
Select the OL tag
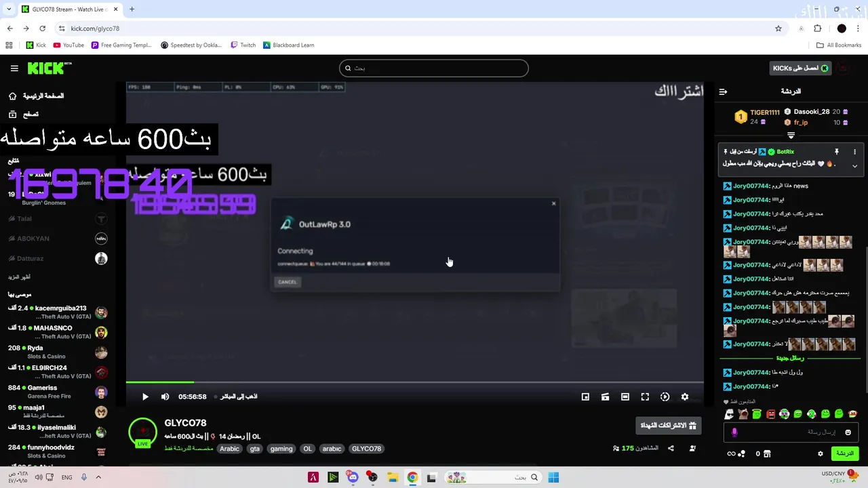[308, 449]
